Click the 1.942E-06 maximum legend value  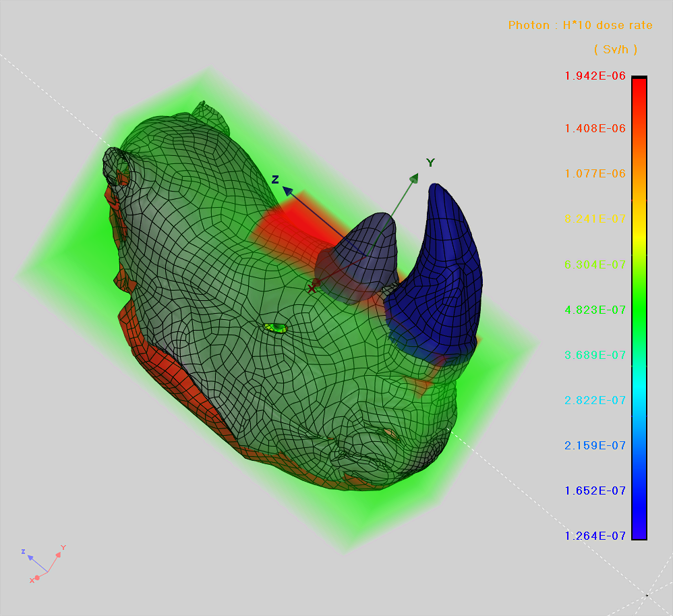(594, 76)
